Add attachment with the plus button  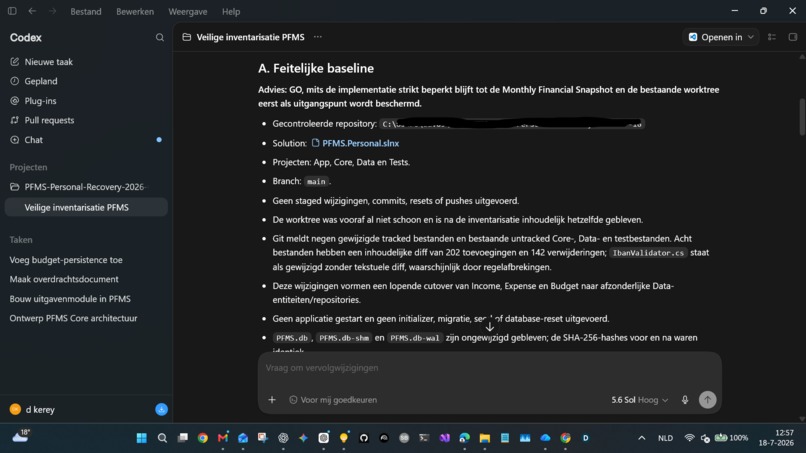(272, 400)
